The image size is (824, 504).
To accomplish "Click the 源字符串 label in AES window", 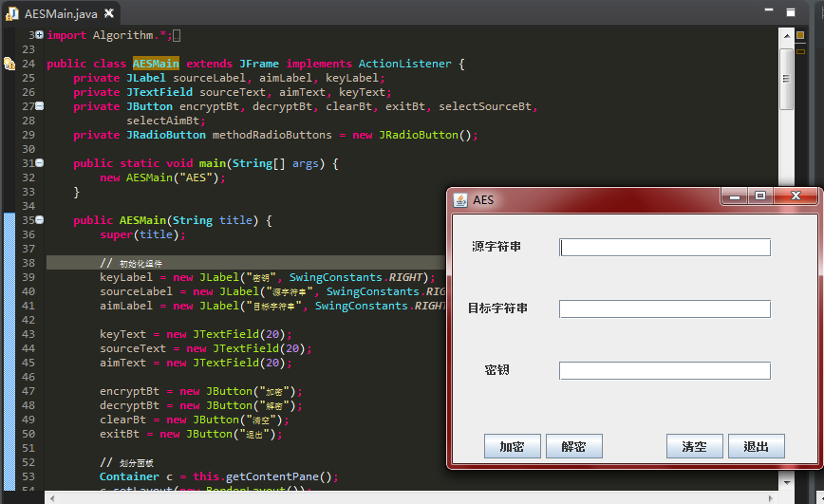I will (x=496, y=247).
